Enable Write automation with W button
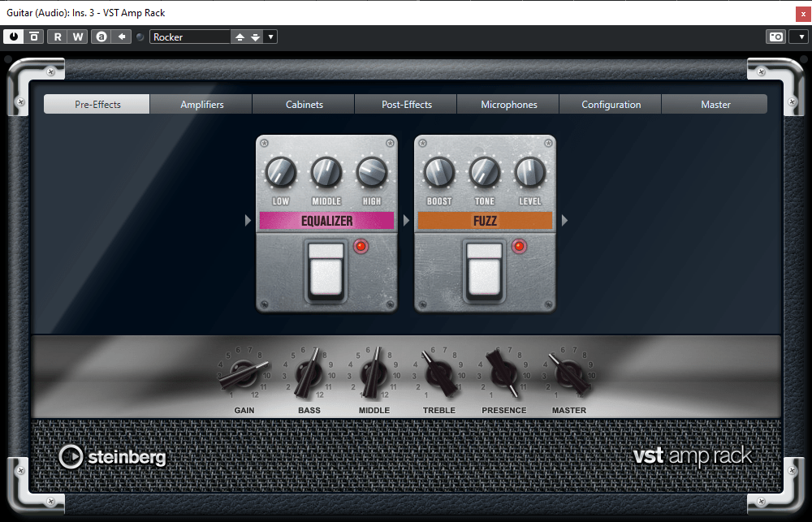This screenshot has height=522, width=812. (78, 37)
